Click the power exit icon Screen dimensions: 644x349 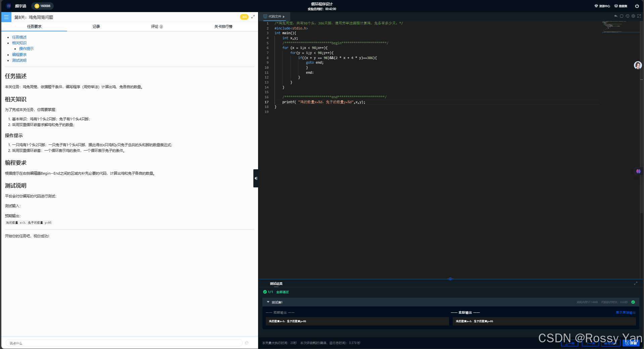(637, 6)
